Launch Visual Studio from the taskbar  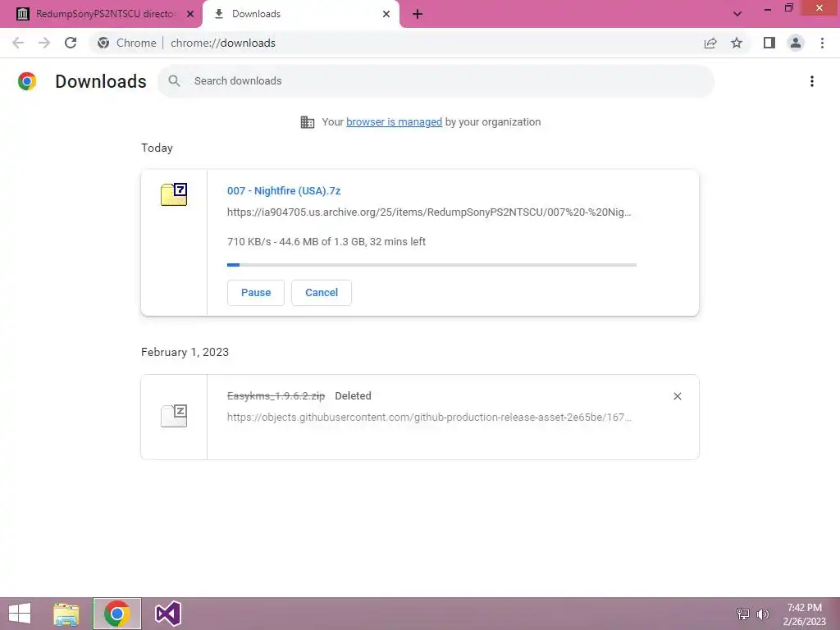coord(167,614)
